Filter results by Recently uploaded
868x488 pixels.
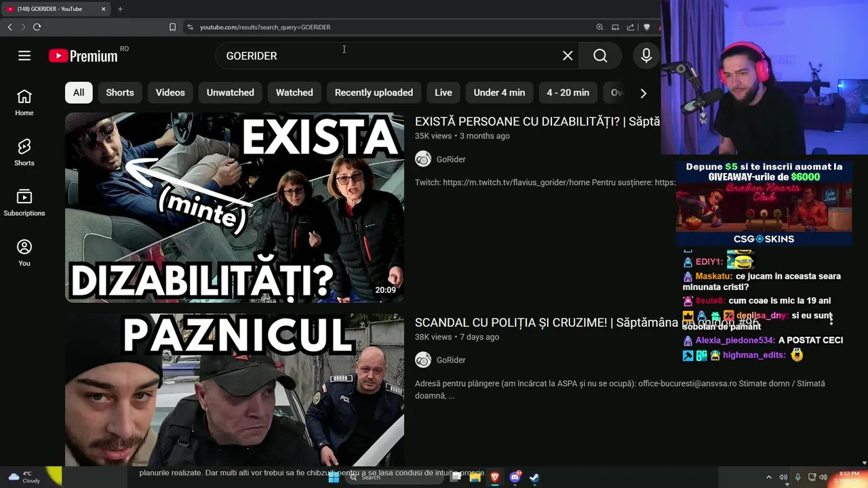click(x=374, y=92)
